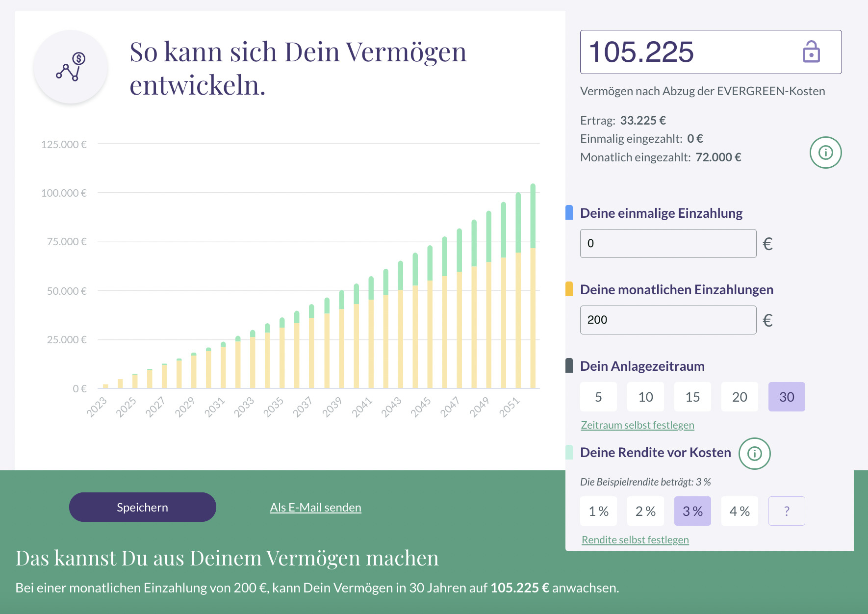Click the tallest bar for 2052
Screen dimensions: 868x614
point(533,286)
